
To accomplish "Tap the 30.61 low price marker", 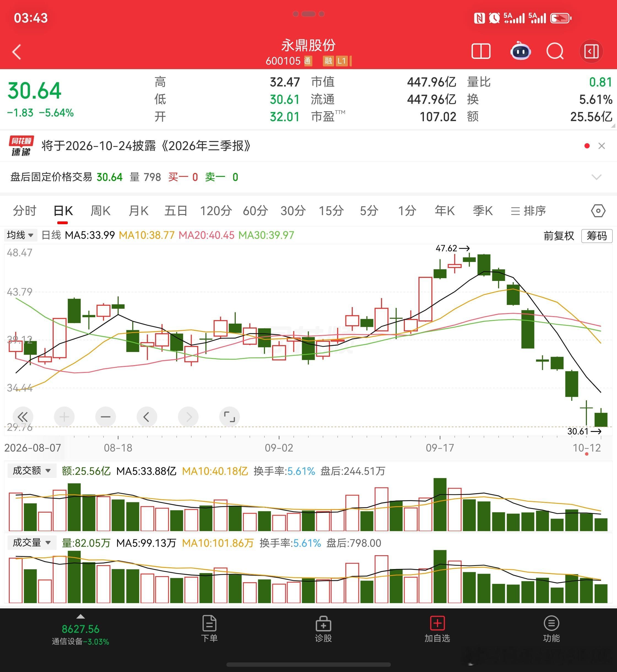I will click(584, 431).
